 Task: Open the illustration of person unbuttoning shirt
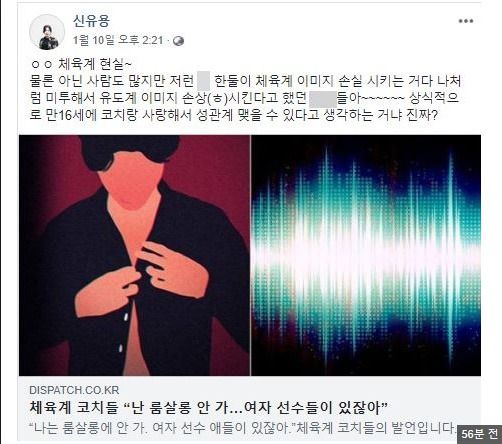click(134, 255)
